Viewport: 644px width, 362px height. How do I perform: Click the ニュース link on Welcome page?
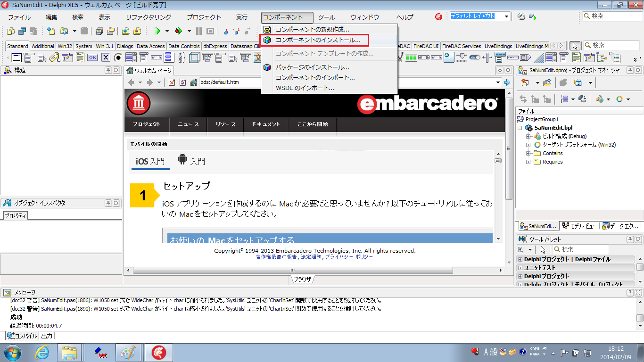[x=188, y=124]
